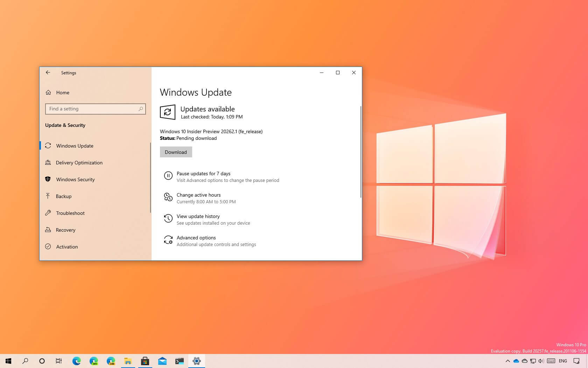Click the Find a setting search box
The height and width of the screenshot is (368, 588).
(x=95, y=109)
